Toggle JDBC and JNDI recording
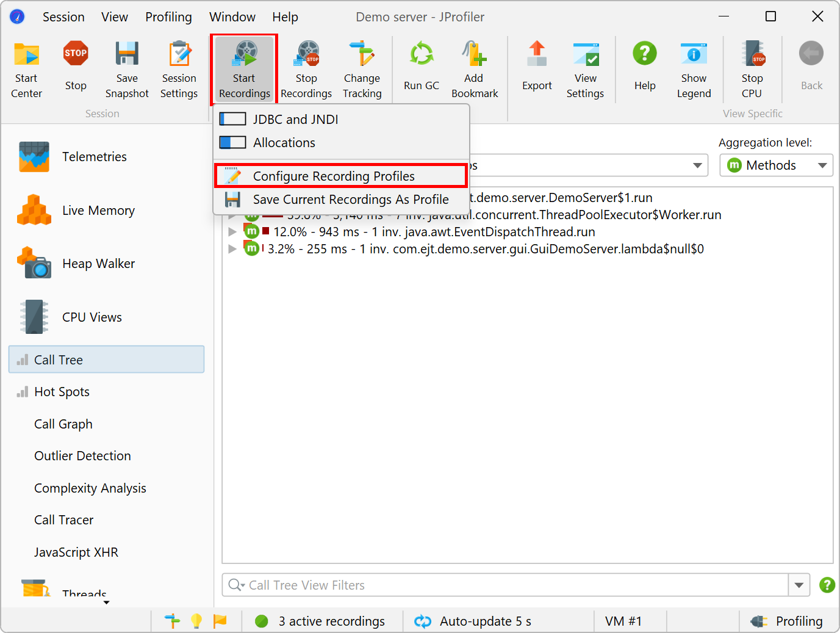Image resolution: width=840 pixels, height=633 pixels. coord(341,119)
